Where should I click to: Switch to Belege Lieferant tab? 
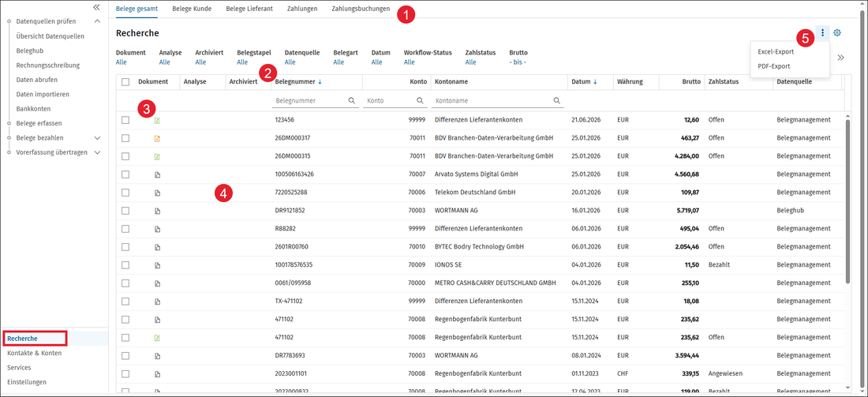[x=249, y=9]
